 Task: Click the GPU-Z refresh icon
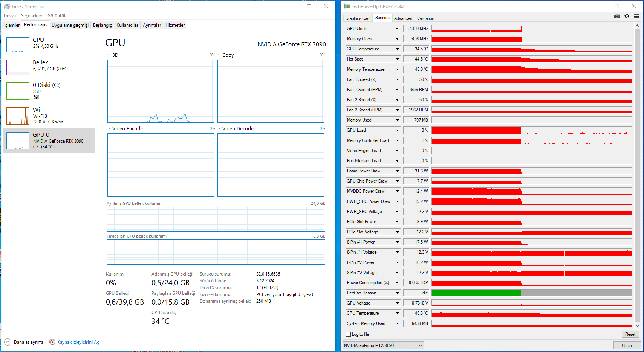coord(627,16)
